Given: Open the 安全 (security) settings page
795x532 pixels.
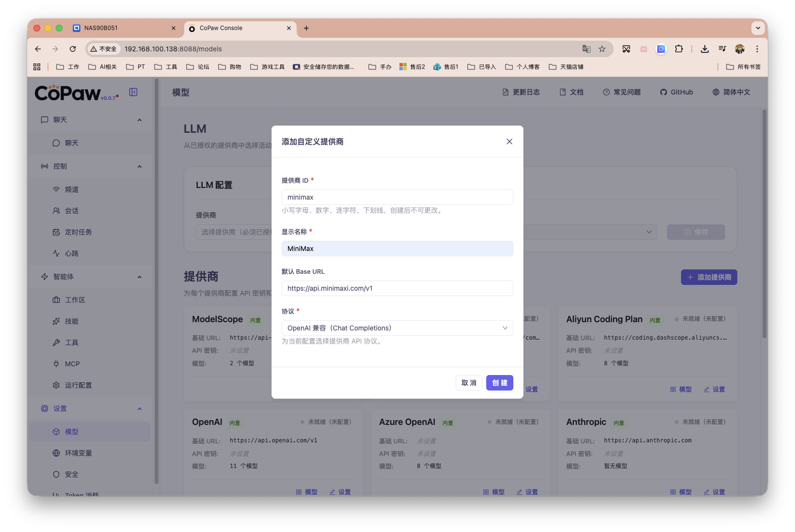Looking at the screenshot, I should pyautogui.click(x=71, y=474).
